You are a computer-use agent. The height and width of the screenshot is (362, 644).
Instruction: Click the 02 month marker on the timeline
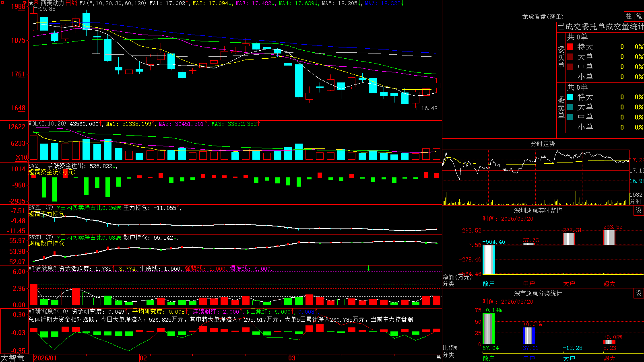point(143,358)
